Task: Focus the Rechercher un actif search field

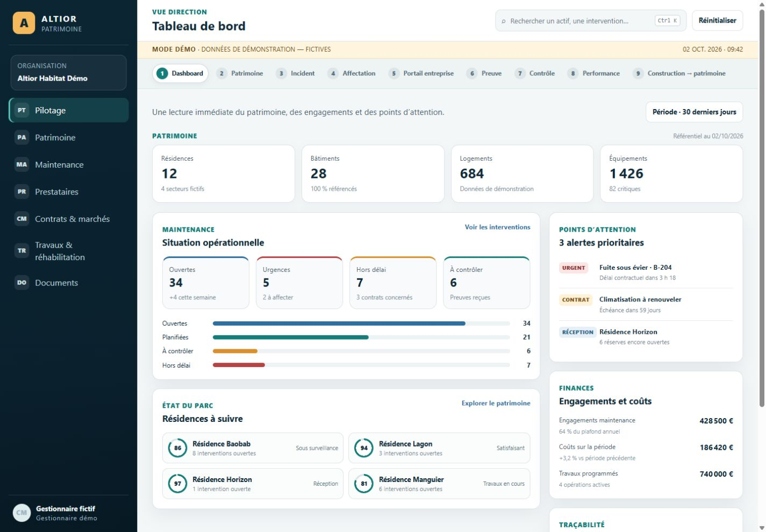Action: (x=591, y=21)
